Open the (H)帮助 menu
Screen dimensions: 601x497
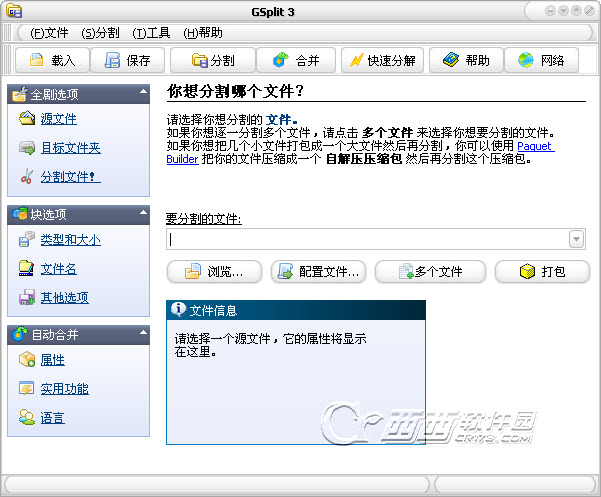pos(203,33)
